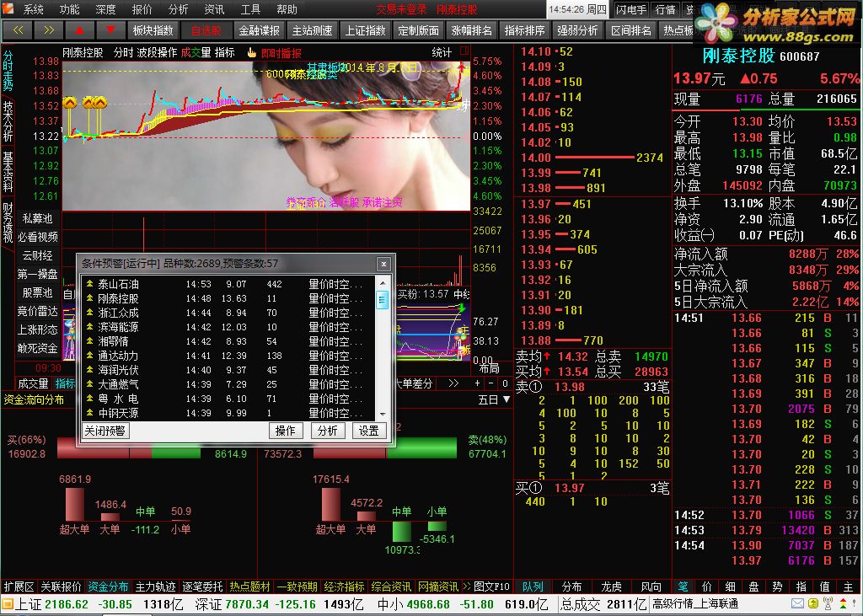Open the 五日 period dropdown
863x616 pixels.
494,399
